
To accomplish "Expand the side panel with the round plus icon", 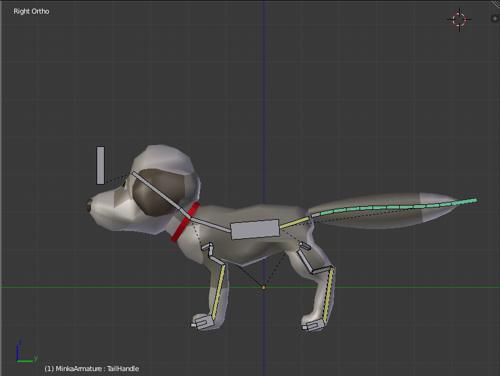I will pos(495,19).
